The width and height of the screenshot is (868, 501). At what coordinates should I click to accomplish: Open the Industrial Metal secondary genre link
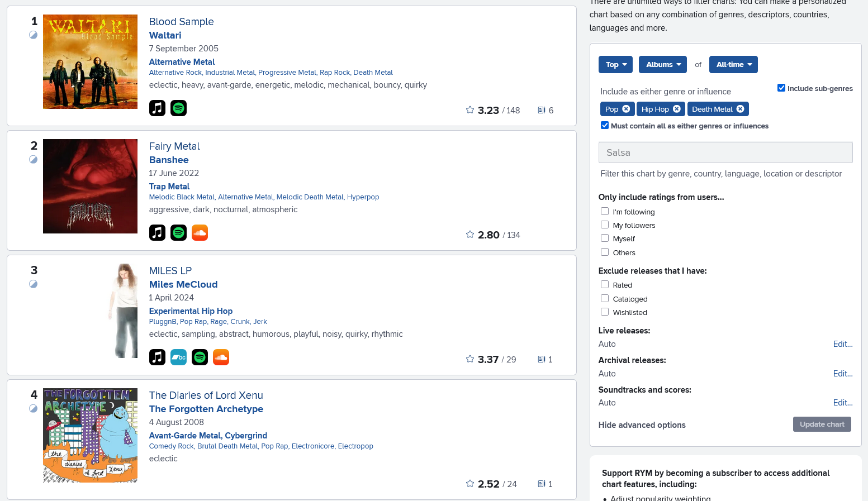pos(230,73)
